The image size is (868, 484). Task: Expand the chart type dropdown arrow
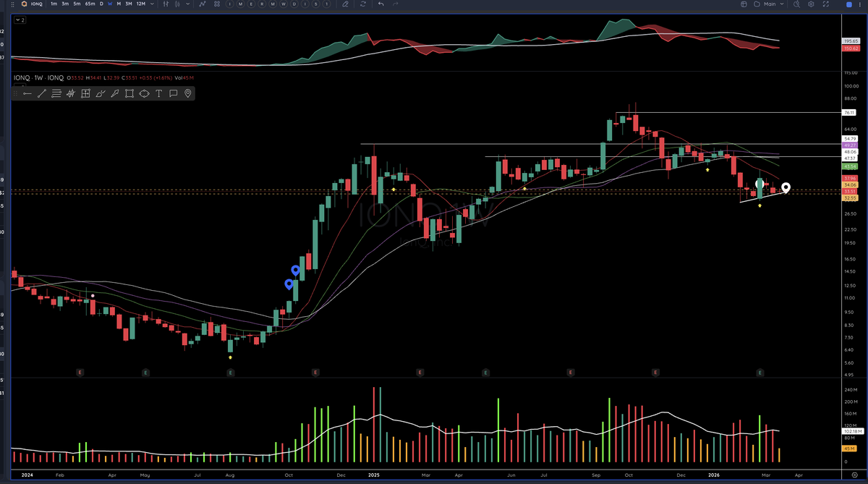pos(187,4)
